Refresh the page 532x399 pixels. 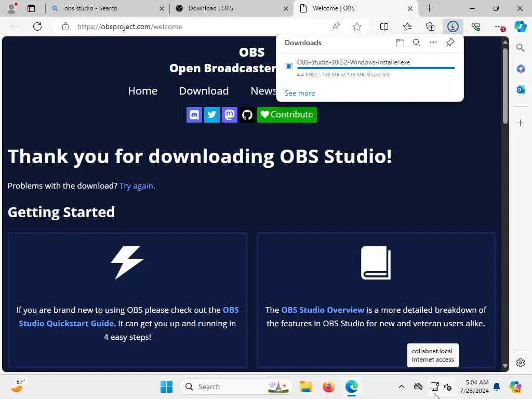click(37, 26)
